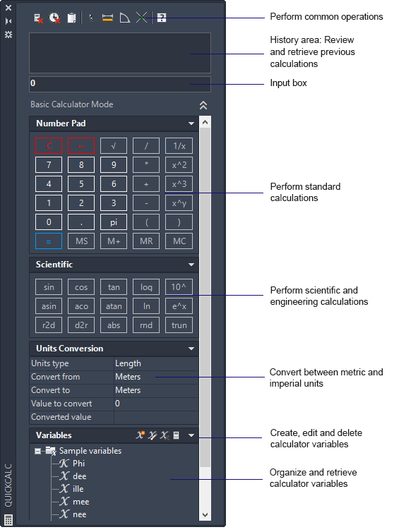Collapse the Scientific section
394x532 pixels.
click(x=191, y=265)
